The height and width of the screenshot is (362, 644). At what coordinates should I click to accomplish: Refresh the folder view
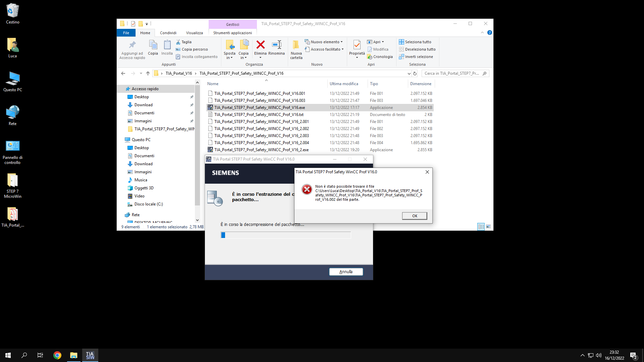(415, 73)
